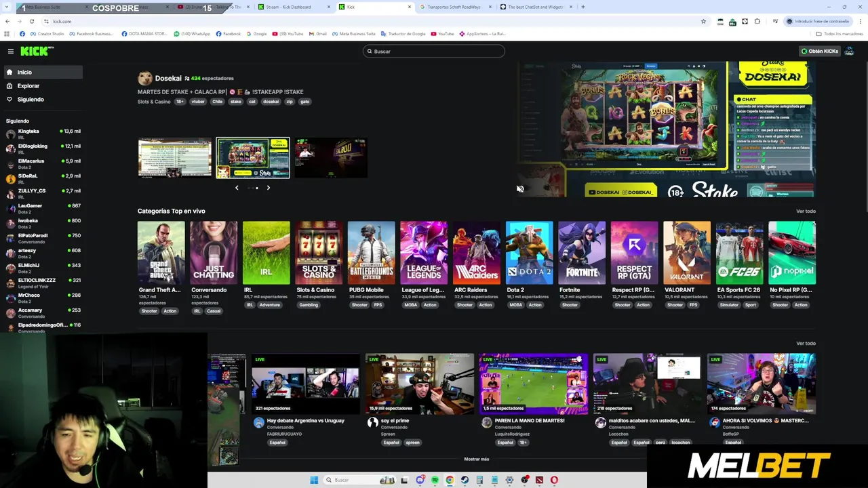This screenshot has width=868, height=488.
Task: Open the Gmail bookmark
Action: tap(317, 33)
